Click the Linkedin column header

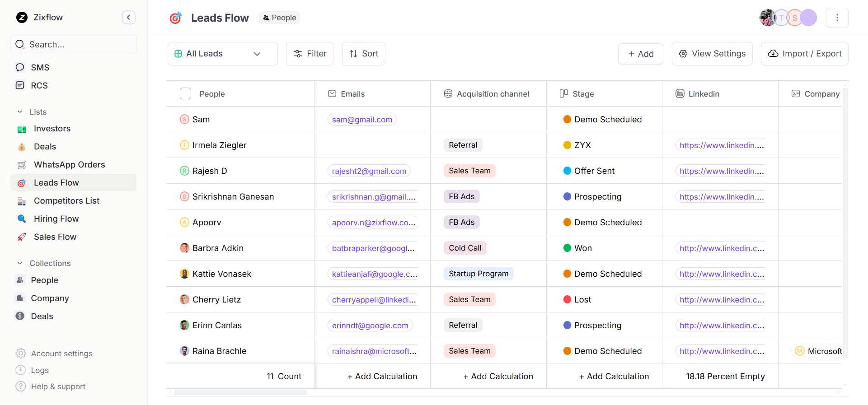(x=720, y=93)
